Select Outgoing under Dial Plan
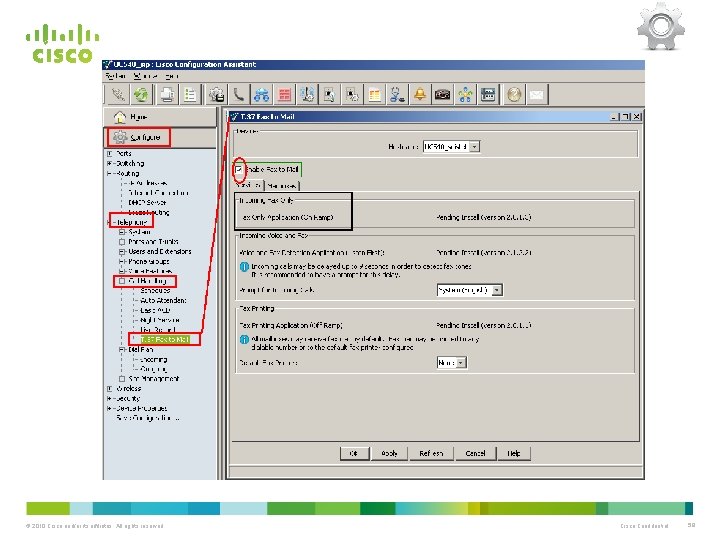The height and width of the screenshot is (540, 720). [154, 369]
